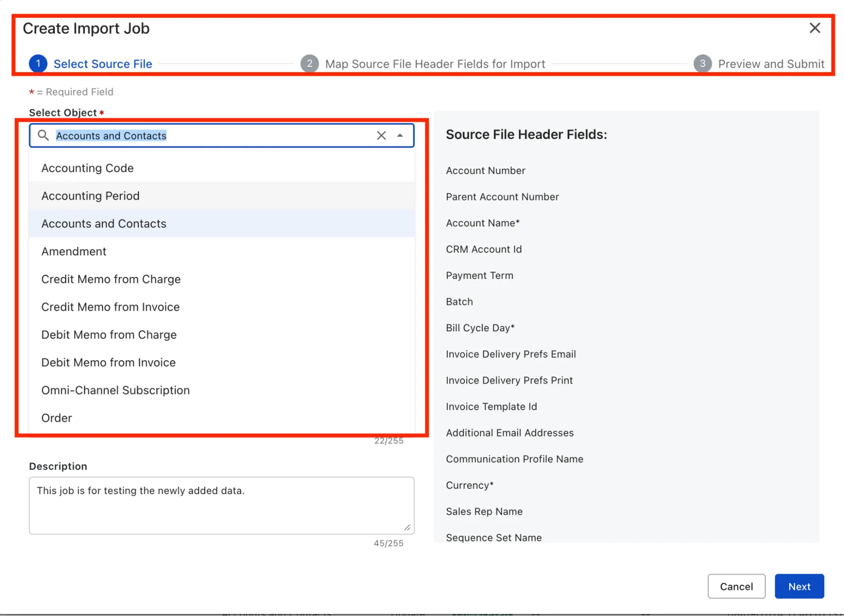Focus the Description text area
Image resolution: width=844 pixels, height=616 pixels.
(222, 506)
